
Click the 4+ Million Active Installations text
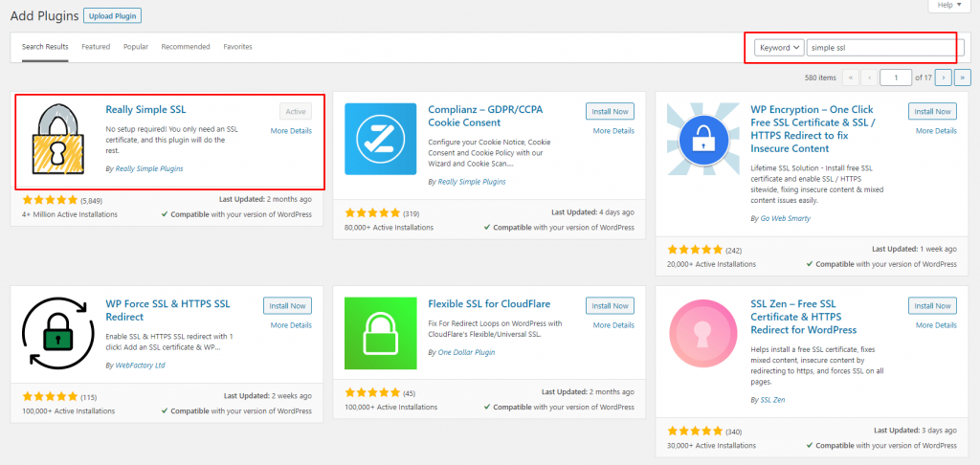[69, 214]
